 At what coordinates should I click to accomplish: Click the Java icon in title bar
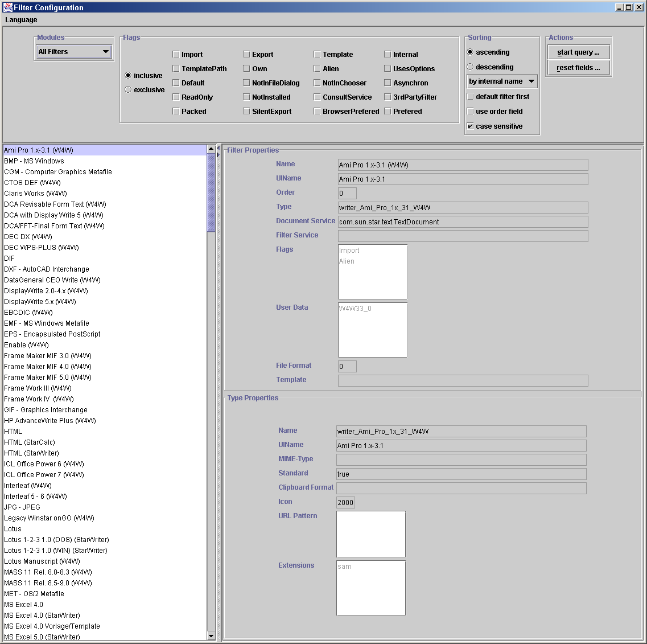tap(8, 7)
